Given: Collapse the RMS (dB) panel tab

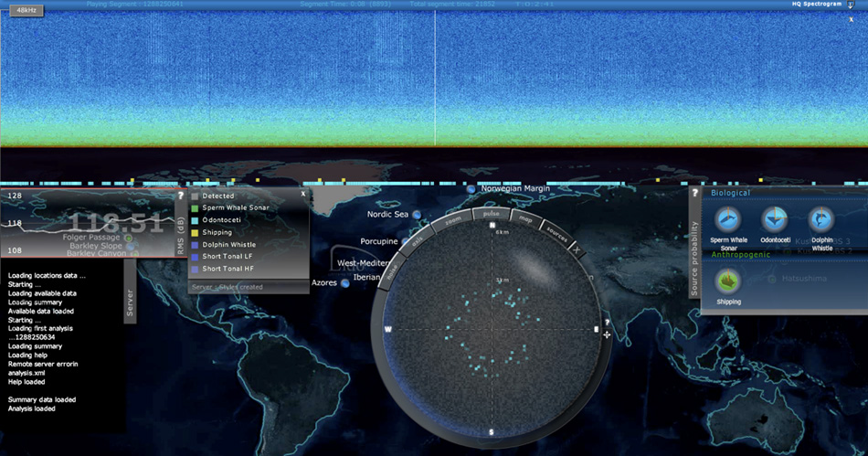Looking at the screenshot, I should [181, 238].
